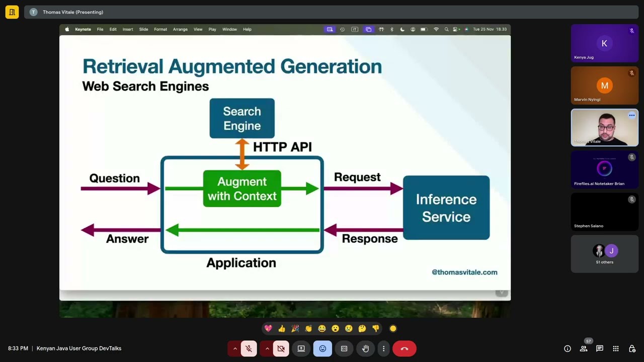Click the battery icon in shared menu bar

[x=424, y=29]
